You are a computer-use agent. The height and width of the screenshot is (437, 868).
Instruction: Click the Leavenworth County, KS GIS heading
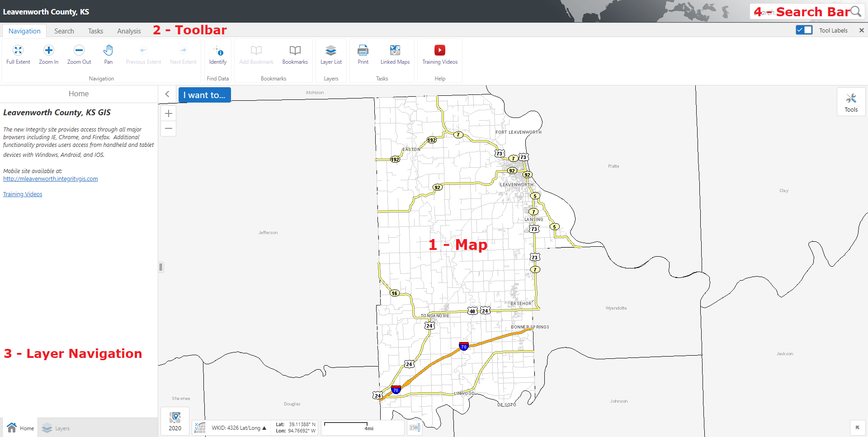tap(57, 113)
